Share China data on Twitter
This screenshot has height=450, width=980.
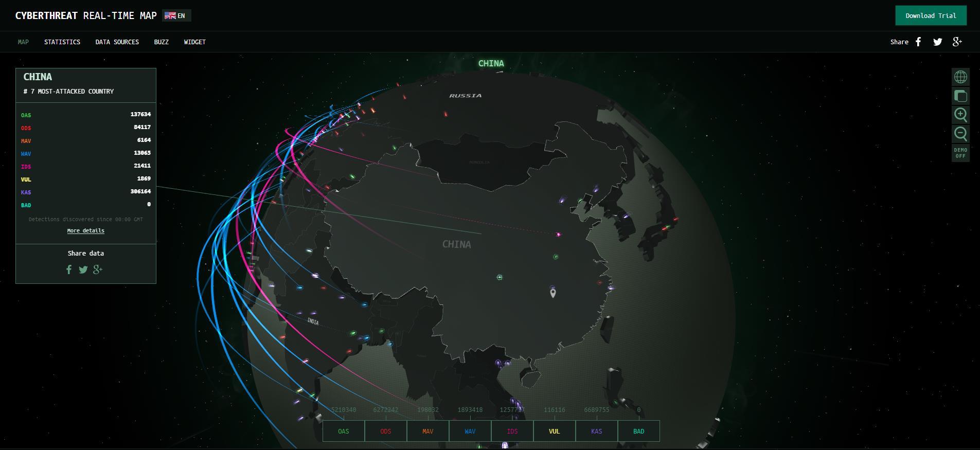[x=83, y=269]
